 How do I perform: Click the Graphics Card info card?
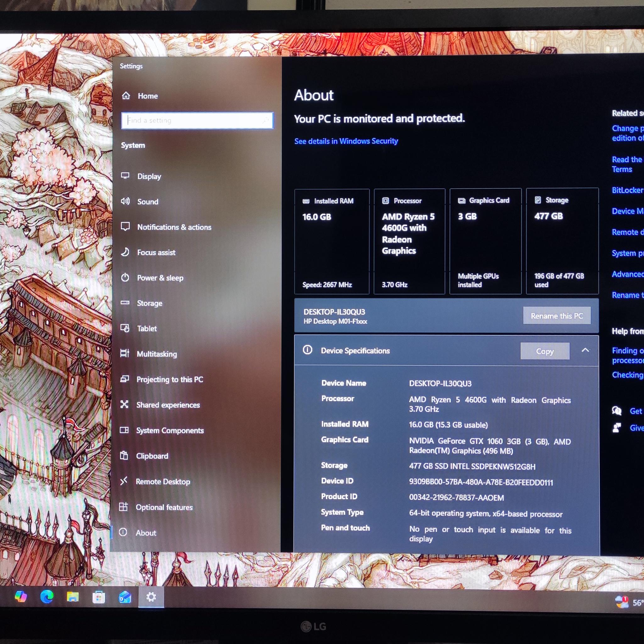click(485, 241)
